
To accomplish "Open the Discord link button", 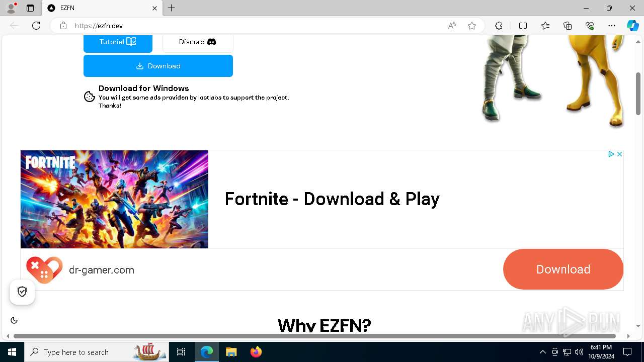I will pos(198,43).
